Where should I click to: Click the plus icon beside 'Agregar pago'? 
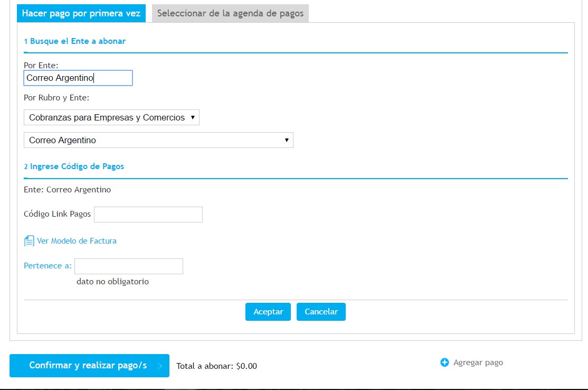coord(444,362)
